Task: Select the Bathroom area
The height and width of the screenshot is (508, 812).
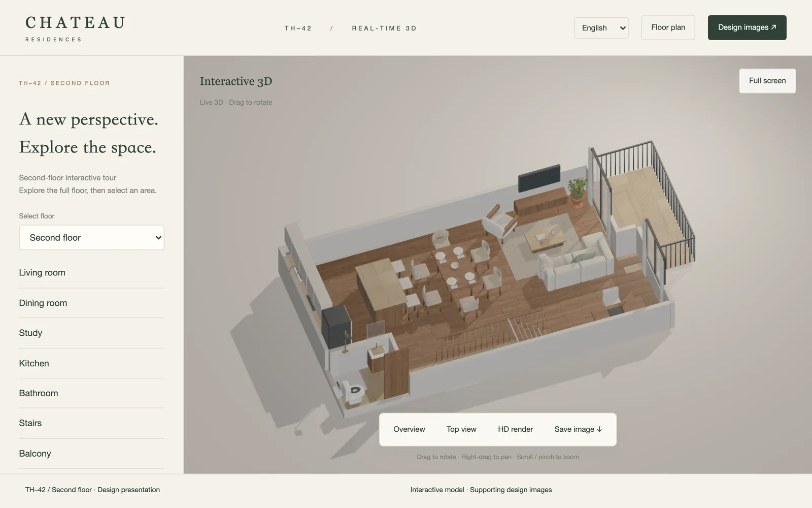Action: click(x=91, y=394)
